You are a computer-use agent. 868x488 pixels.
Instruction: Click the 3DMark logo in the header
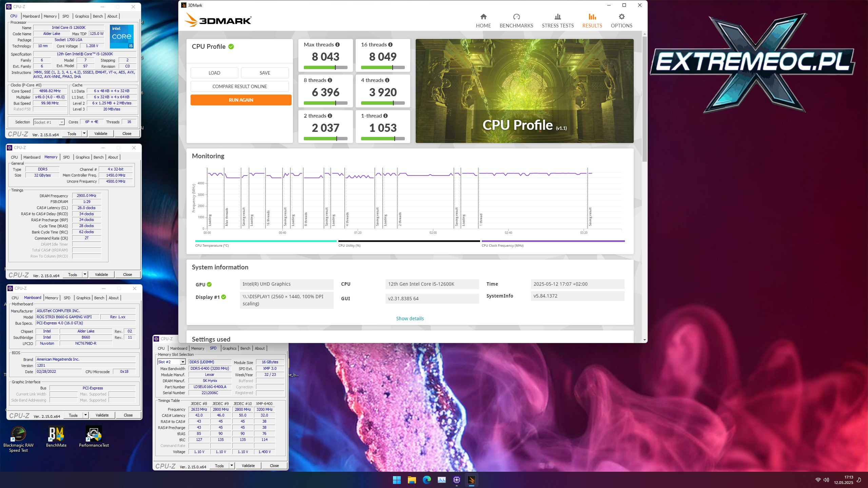(x=218, y=20)
